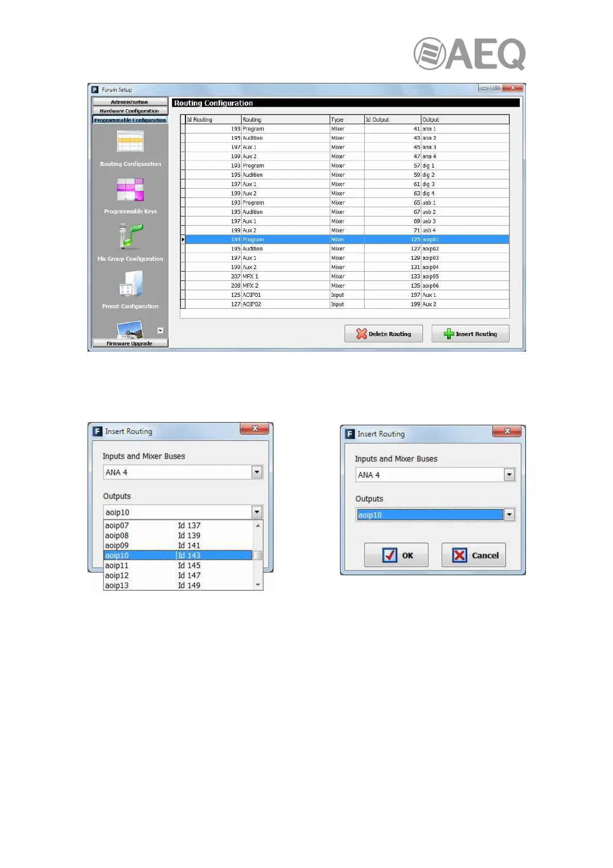Viewport: 613px width, 868px height.
Task: Confirm with OK in Insert Routing dialog
Action: (396, 555)
